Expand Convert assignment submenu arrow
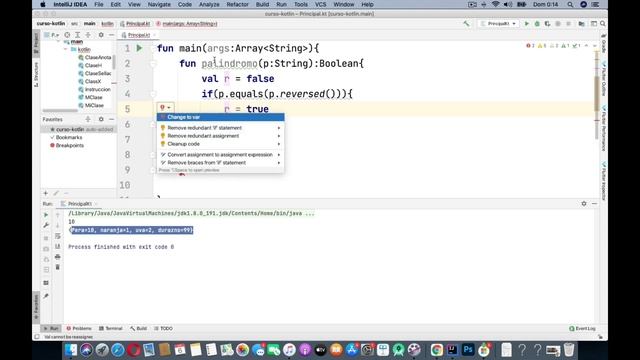 [279, 155]
